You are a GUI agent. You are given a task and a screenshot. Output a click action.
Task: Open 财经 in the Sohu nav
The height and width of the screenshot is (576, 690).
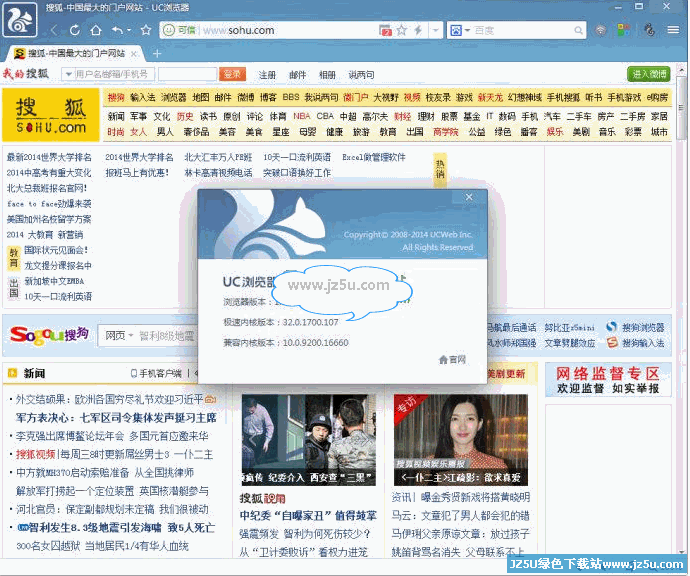tap(403, 116)
